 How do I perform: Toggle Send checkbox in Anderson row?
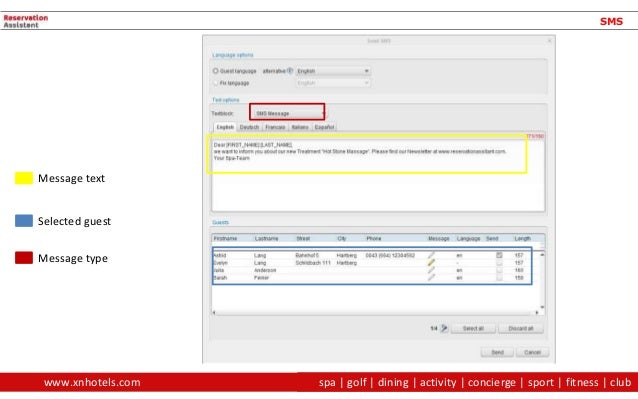coord(499,270)
